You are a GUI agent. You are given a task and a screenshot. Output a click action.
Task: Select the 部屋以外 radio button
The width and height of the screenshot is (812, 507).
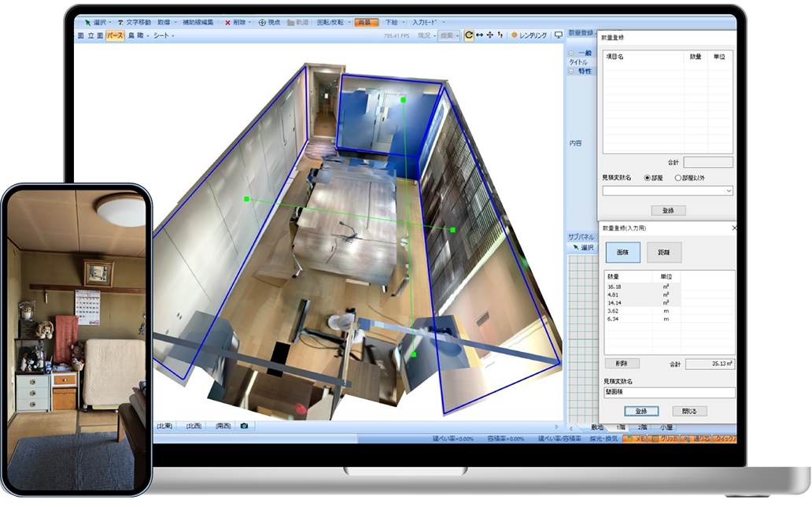[678, 178]
